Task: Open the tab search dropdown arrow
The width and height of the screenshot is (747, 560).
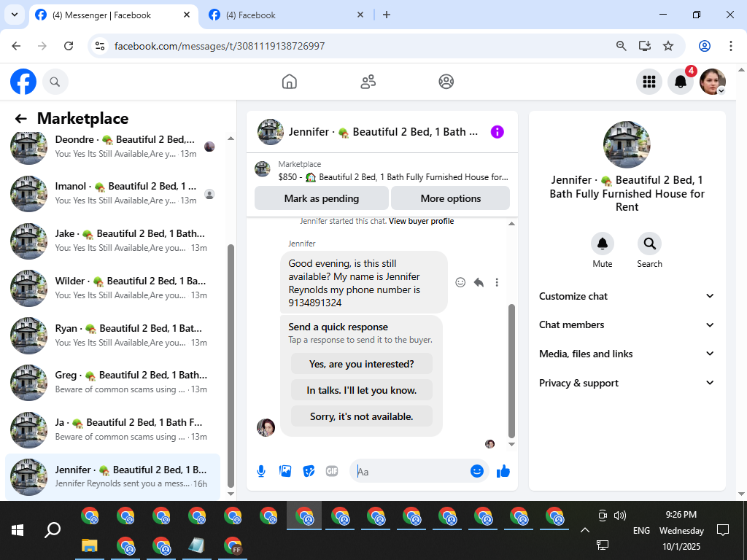Action: (x=15, y=15)
